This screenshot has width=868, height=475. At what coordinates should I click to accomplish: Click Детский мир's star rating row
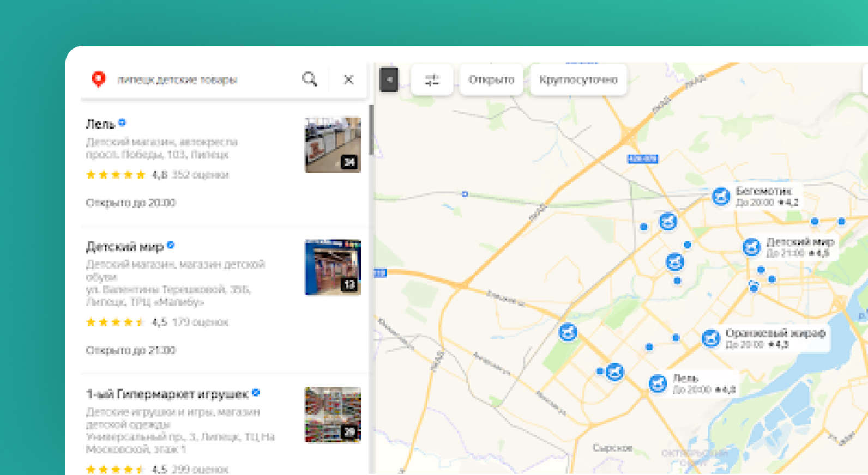(x=116, y=322)
